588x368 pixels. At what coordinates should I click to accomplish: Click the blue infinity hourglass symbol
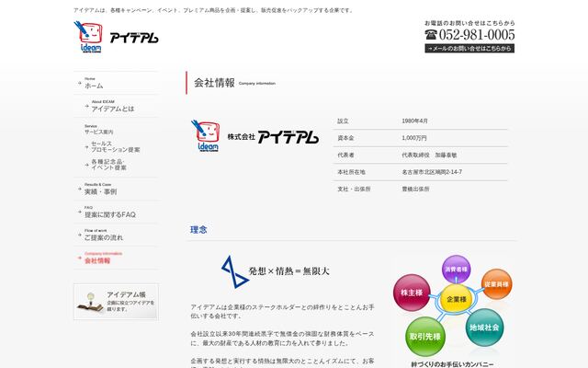[234, 272]
